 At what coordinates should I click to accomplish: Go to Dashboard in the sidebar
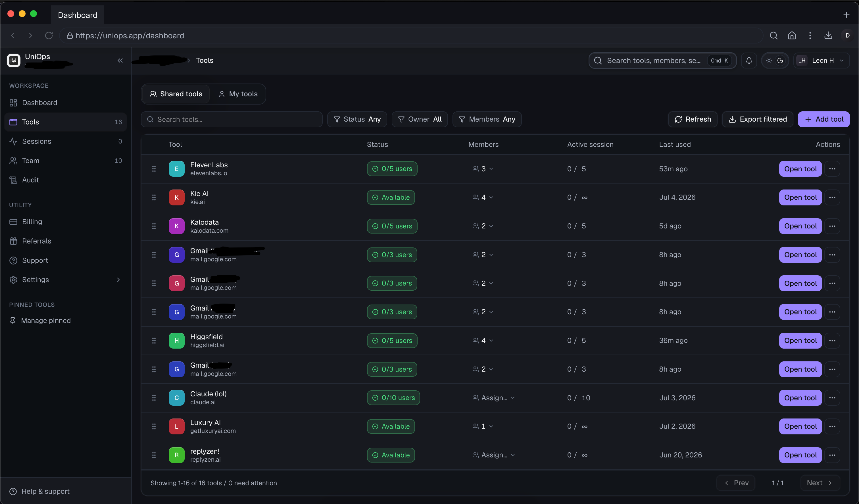point(65,103)
